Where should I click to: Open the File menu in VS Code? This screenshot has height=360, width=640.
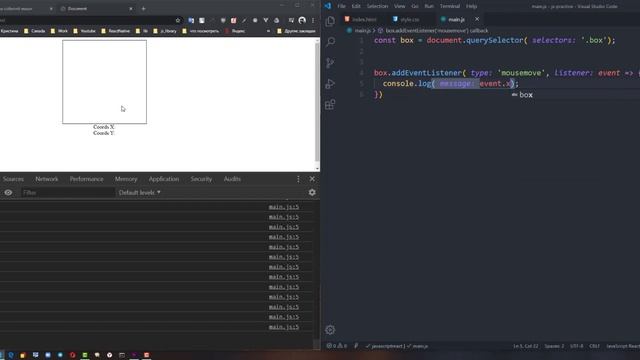click(x=341, y=6)
